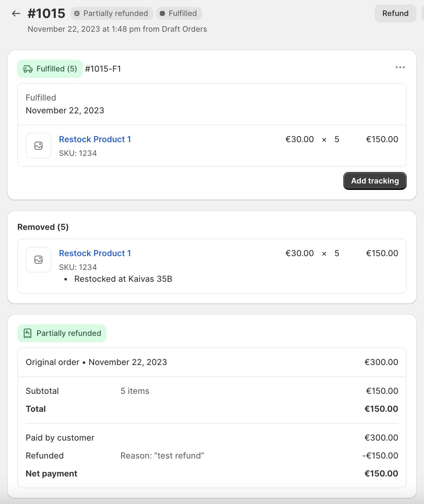Click the fulfillment number #1015-F1
This screenshot has height=504, width=424.
[x=103, y=69]
